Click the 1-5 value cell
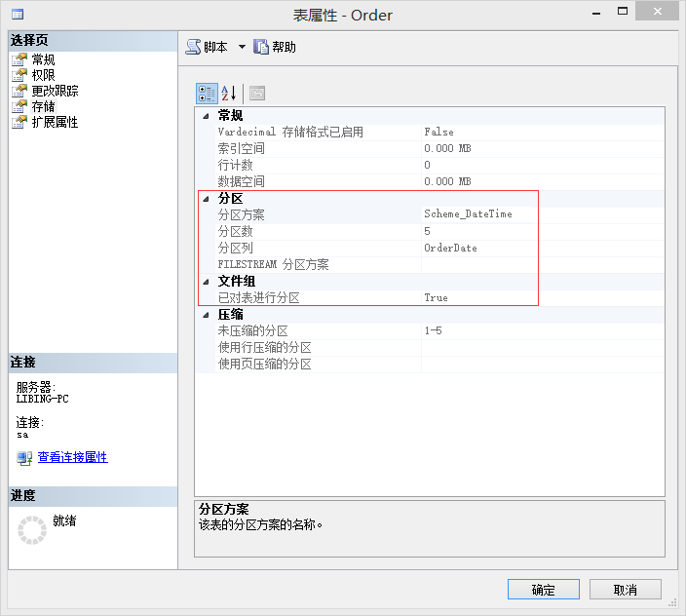The image size is (686, 616). pyautogui.click(x=543, y=331)
